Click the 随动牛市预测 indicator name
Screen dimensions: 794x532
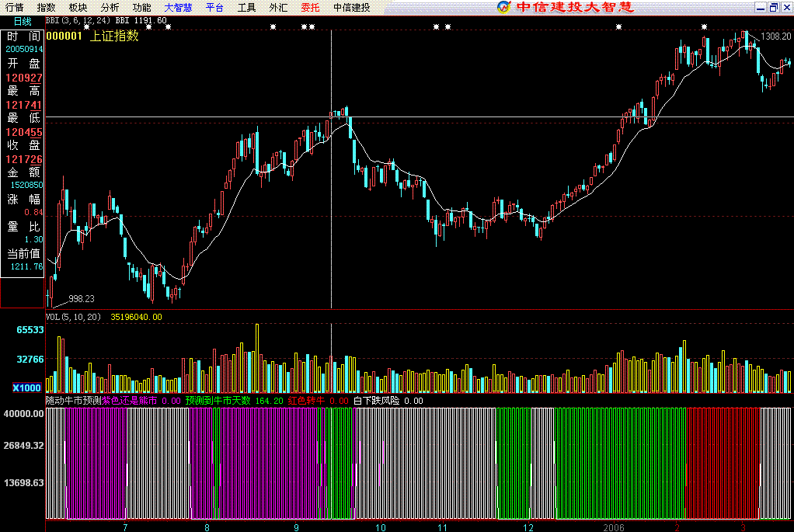[74, 401]
